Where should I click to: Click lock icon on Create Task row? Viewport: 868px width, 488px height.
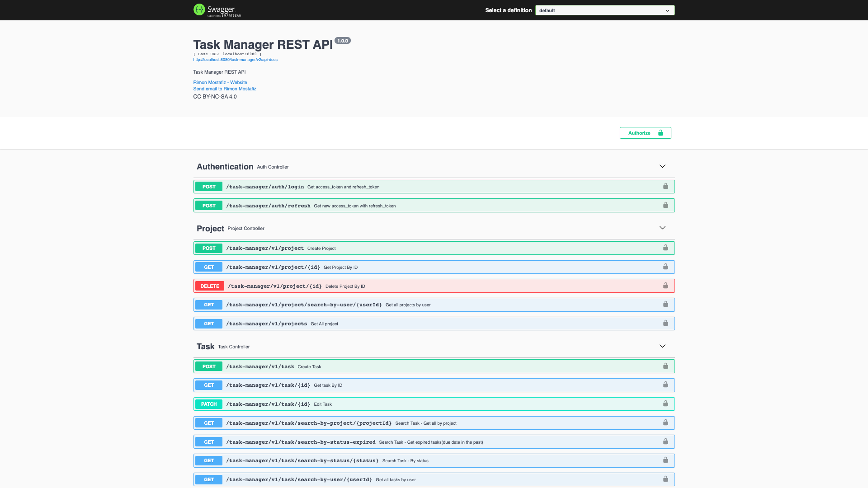pyautogui.click(x=665, y=366)
